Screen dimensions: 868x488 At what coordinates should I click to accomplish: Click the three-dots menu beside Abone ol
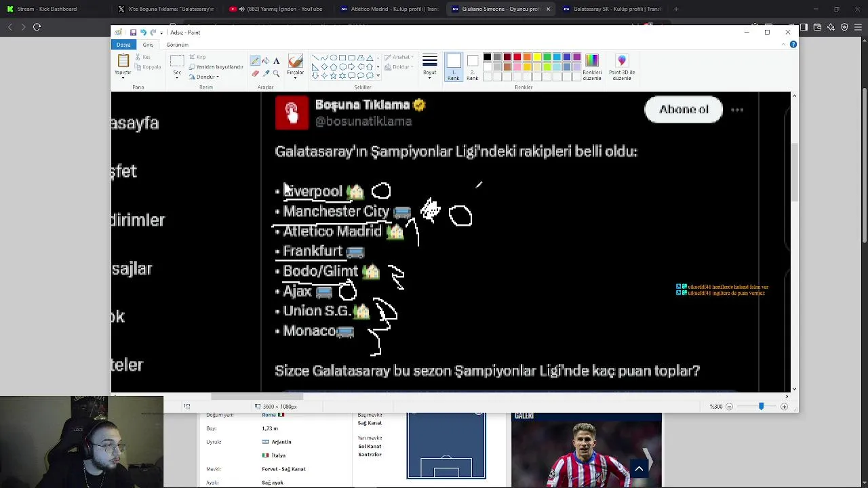tap(737, 110)
